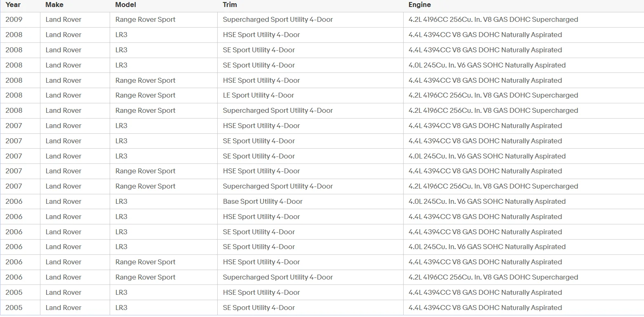Click the 2006 row's "4.2L 4196CC" Supercharged engine cell
The width and height of the screenshot is (644, 317).
[494, 277]
